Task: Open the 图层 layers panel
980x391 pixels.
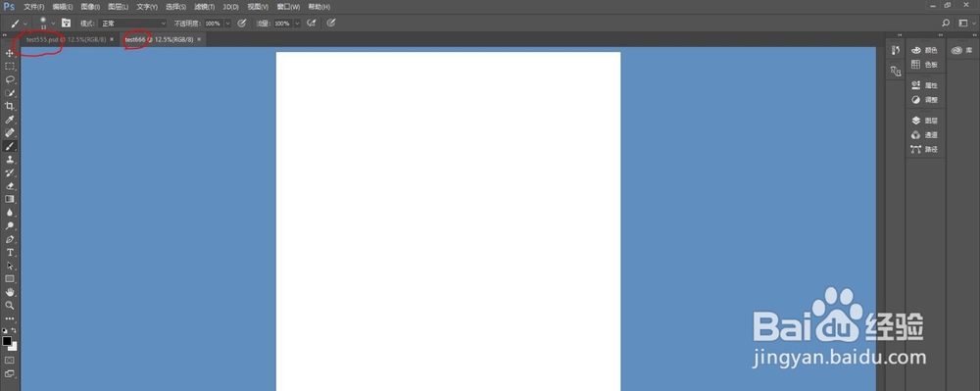Action: (925, 121)
